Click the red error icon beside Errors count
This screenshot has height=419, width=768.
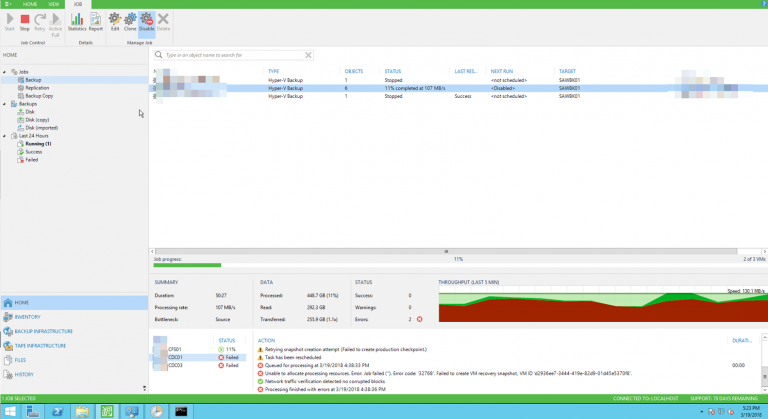tap(419, 319)
